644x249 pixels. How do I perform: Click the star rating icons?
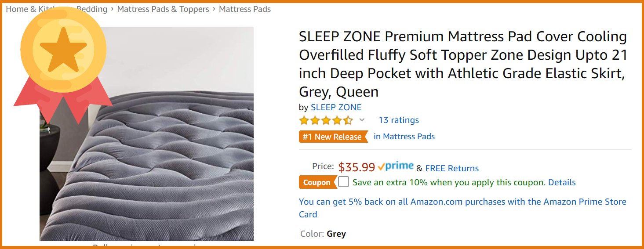tap(326, 120)
